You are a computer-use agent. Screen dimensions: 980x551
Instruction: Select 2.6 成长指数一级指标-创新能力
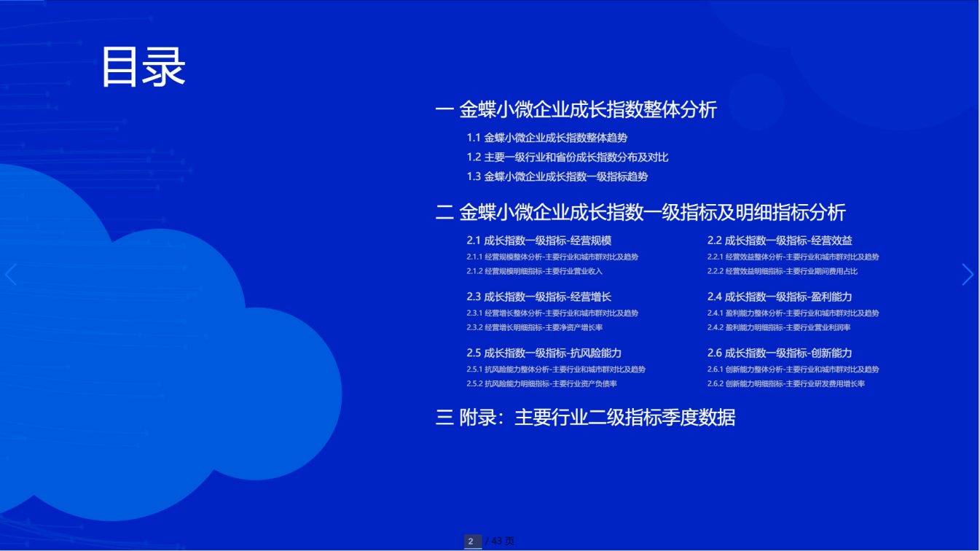[x=780, y=353]
